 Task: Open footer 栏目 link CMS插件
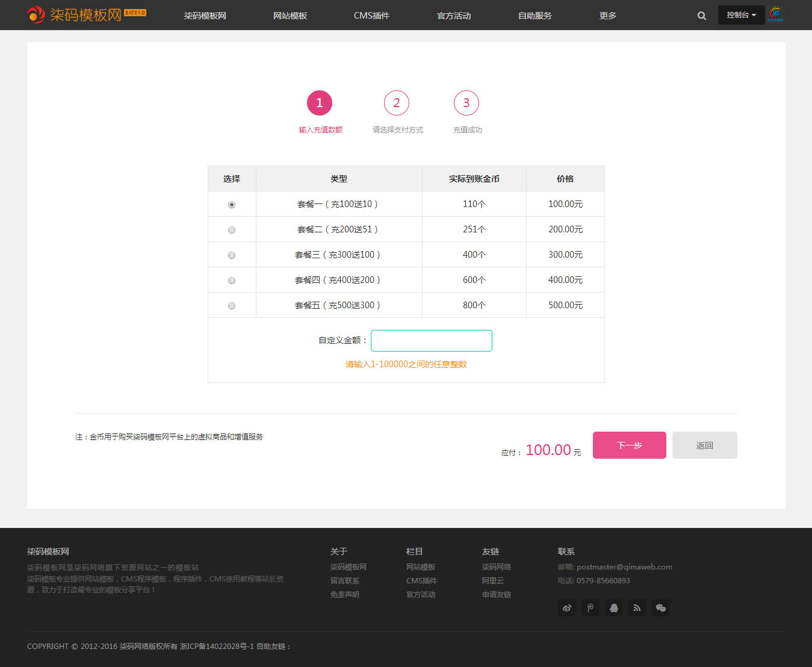[x=421, y=581]
